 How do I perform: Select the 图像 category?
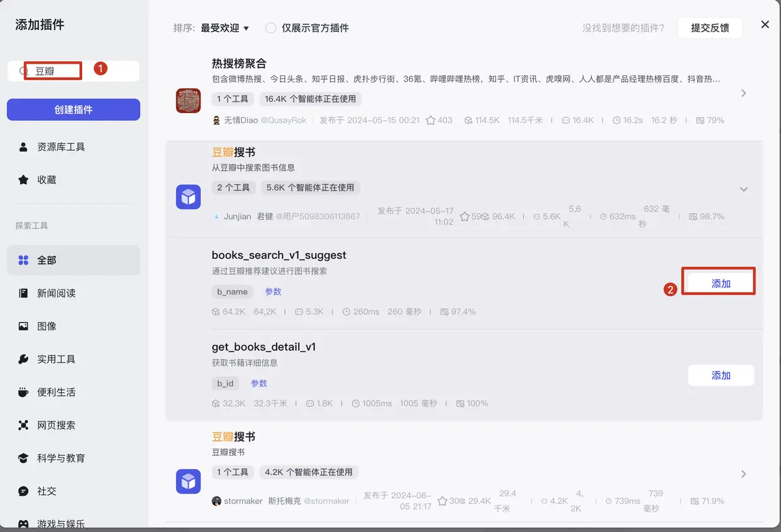[x=74, y=326]
